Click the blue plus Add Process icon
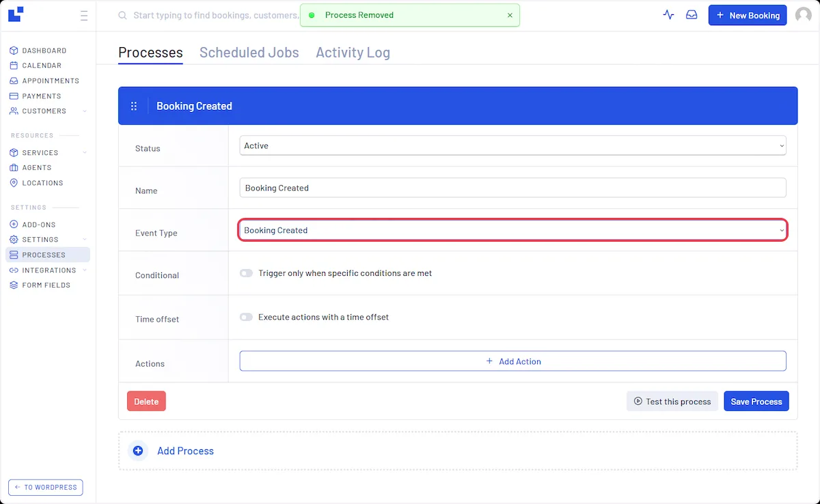Image resolution: width=820 pixels, height=504 pixels. tap(138, 451)
